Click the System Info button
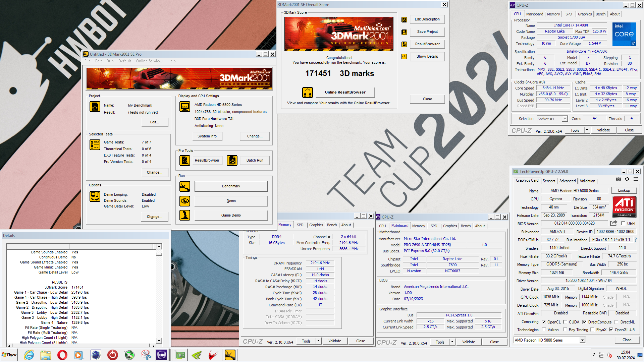644x362 pixels. 207,136
